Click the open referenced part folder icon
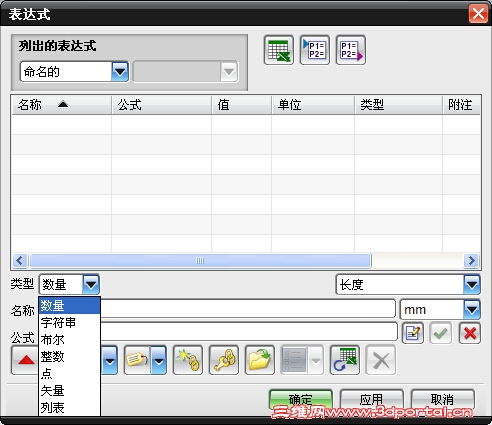Screen dimensions: 492x425 (260, 360)
